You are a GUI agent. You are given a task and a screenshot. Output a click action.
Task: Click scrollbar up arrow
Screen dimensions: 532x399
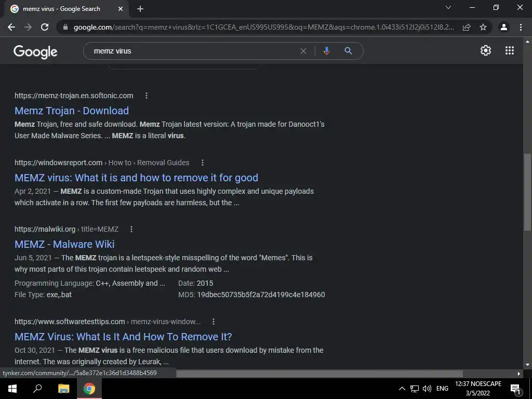pyautogui.click(x=527, y=42)
